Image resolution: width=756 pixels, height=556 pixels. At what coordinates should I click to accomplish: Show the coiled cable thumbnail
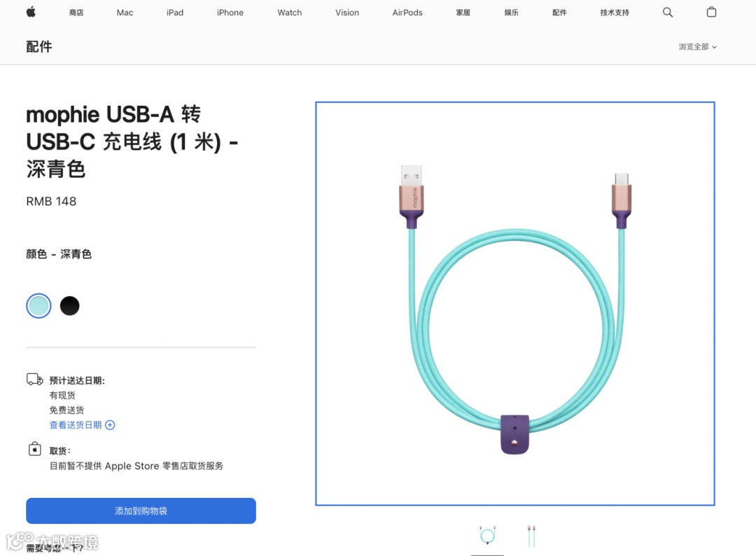tap(487, 536)
